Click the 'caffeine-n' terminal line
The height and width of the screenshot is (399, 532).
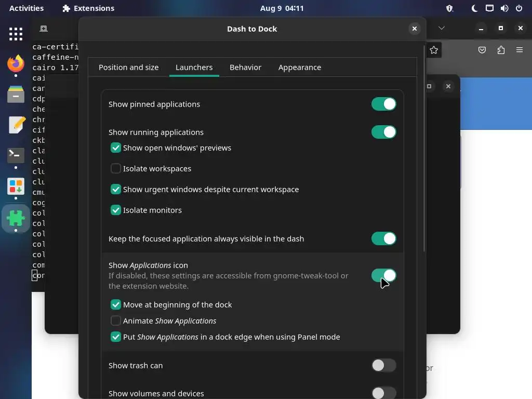click(55, 57)
